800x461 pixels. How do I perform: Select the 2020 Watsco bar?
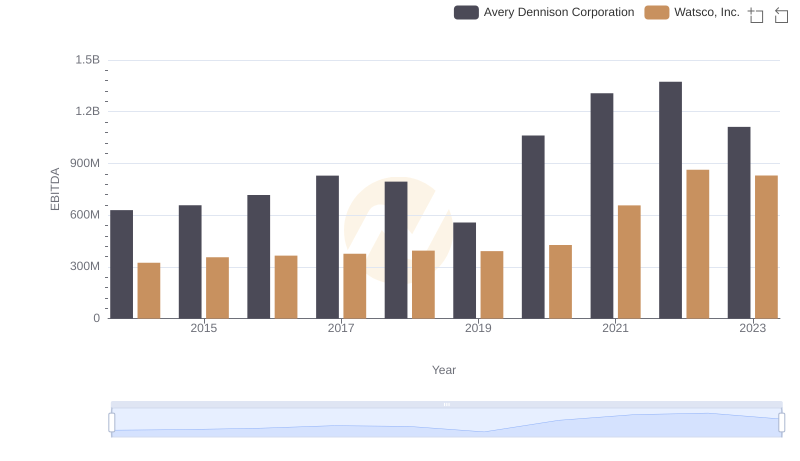point(561,281)
